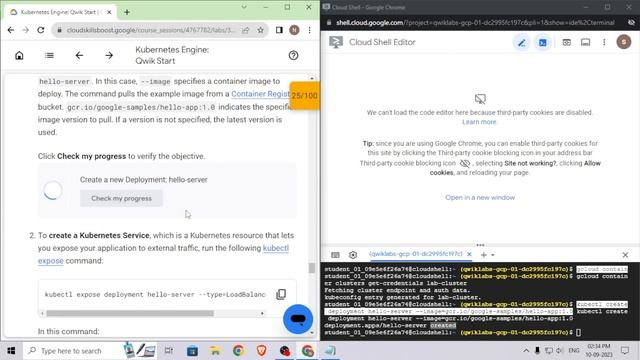Click the lab address bar URL

tap(151, 30)
